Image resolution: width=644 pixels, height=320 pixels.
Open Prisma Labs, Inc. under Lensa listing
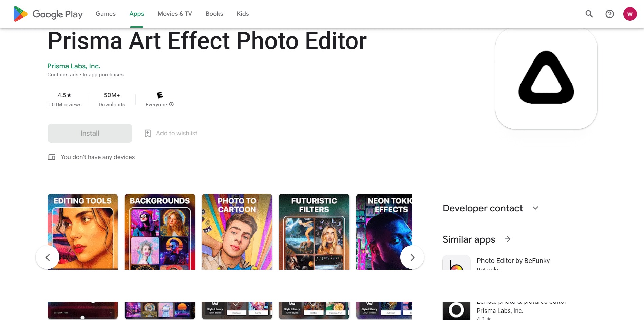(500, 311)
